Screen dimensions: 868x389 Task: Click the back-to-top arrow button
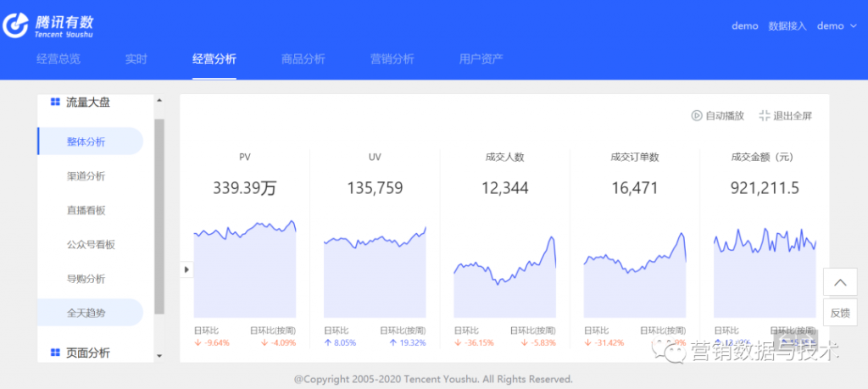(x=840, y=282)
